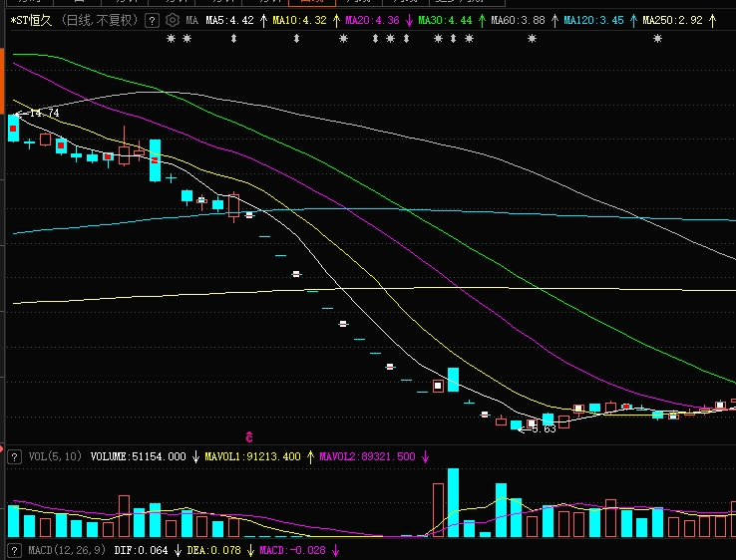Click the green up arrow after MA30

[x=482, y=21]
